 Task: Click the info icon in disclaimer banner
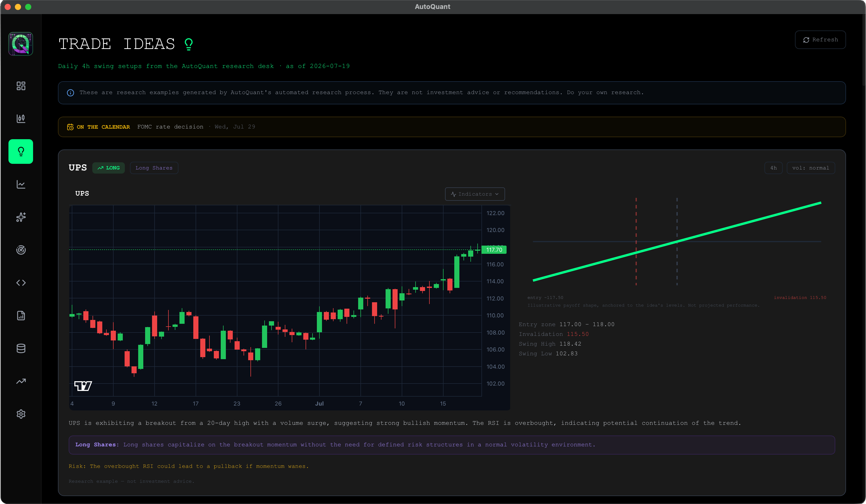pos(71,93)
